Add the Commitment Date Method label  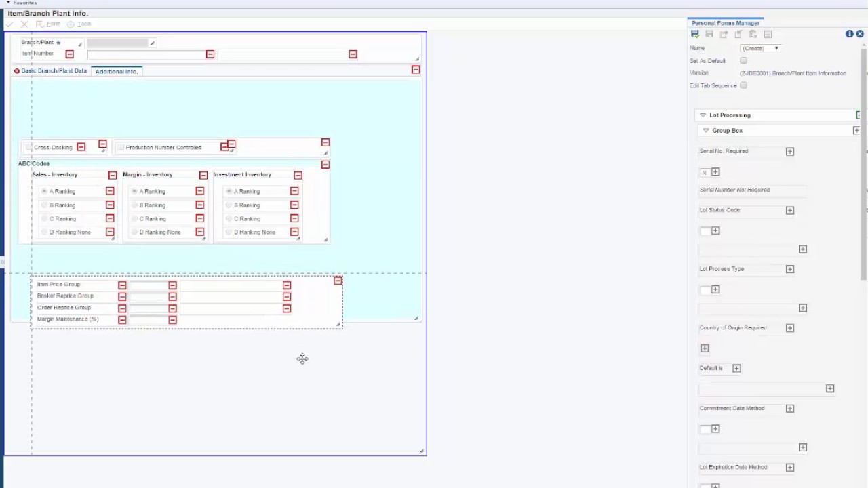coord(790,409)
